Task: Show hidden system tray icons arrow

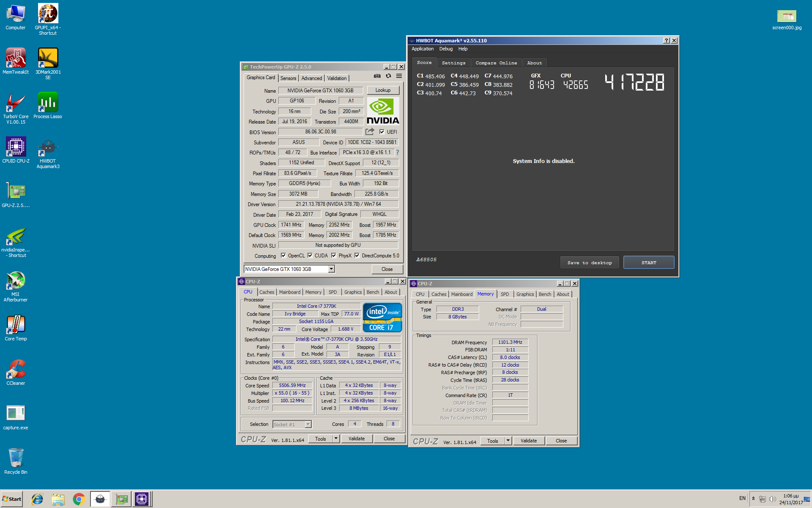Action: click(x=753, y=499)
